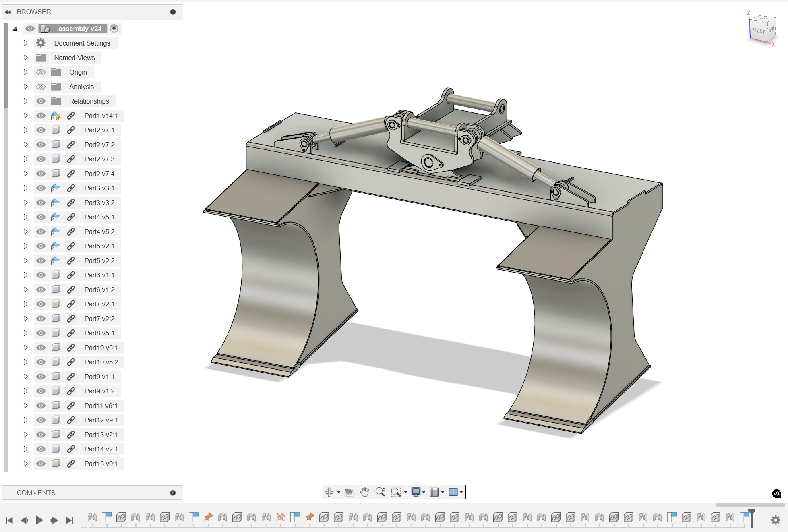
Task: Activate the Pan hand tool
Action: 364,492
